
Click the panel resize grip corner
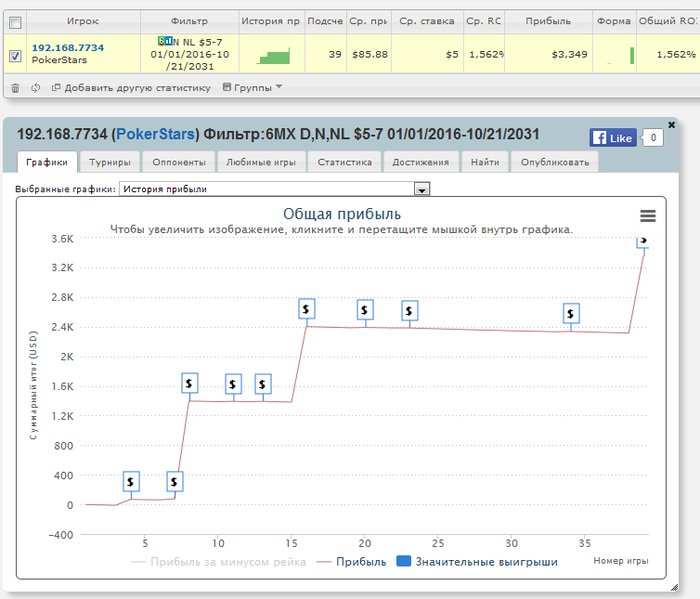(674, 587)
